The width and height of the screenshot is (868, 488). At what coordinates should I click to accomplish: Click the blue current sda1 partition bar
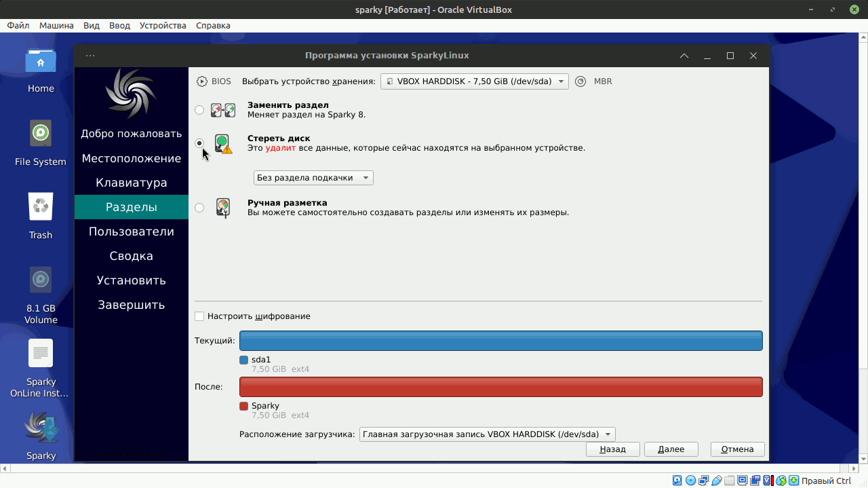pos(501,341)
